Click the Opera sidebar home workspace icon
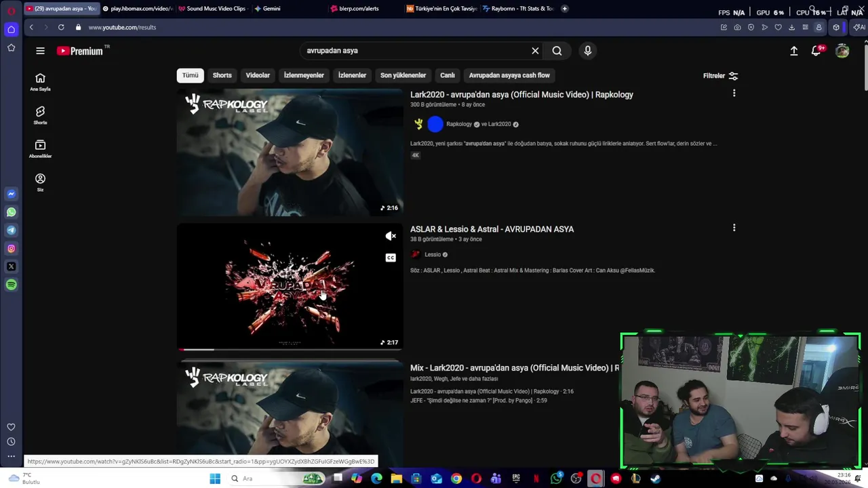Viewport: 868px width, 488px height. [11, 29]
